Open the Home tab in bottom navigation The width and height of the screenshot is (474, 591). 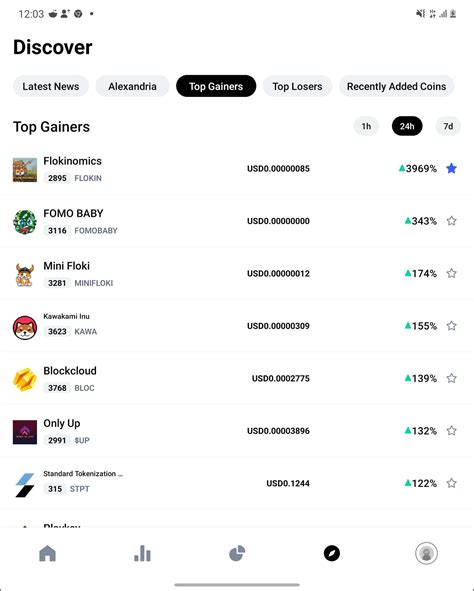(47, 553)
